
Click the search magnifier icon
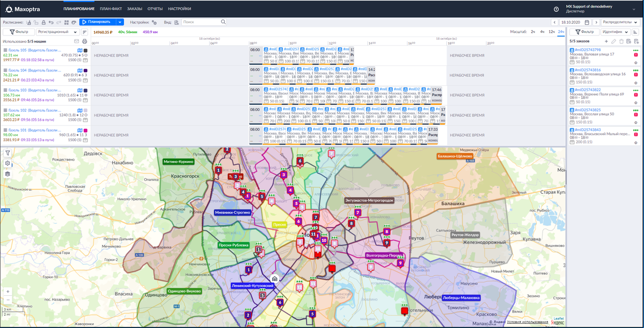[x=223, y=22]
